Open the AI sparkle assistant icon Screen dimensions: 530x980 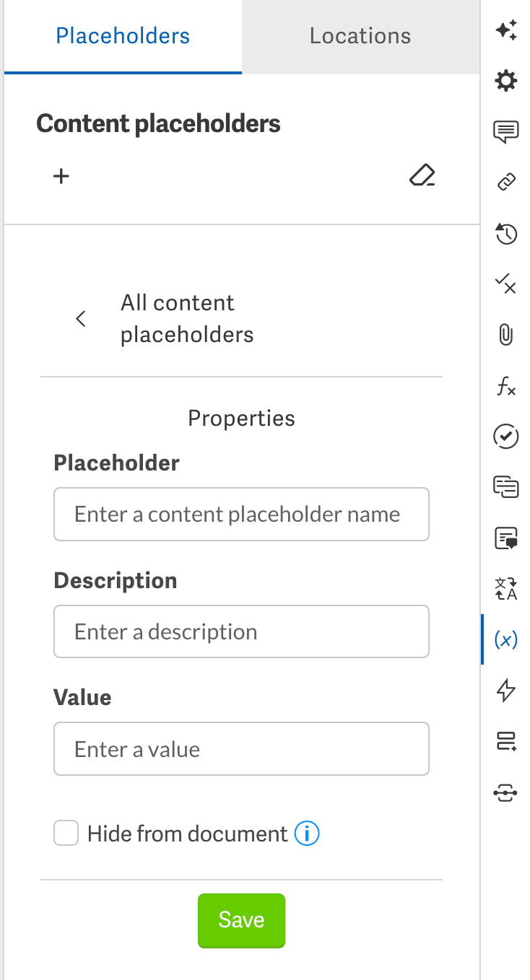point(505,30)
